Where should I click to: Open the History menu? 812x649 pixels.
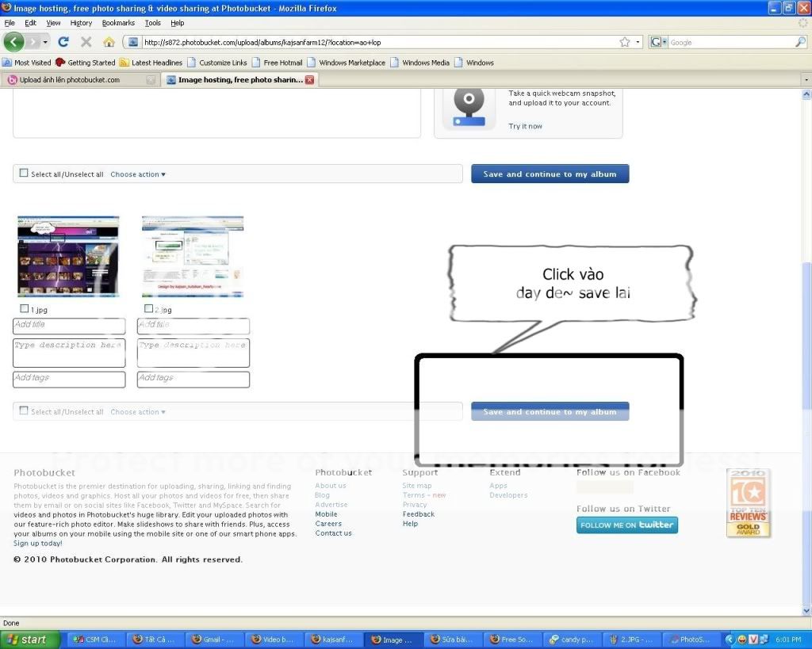coord(81,23)
